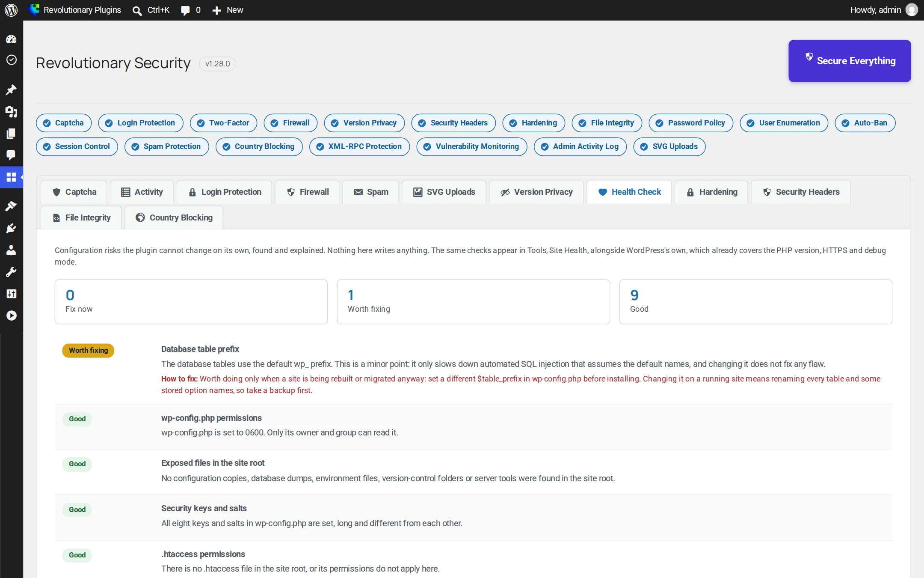This screenshot has height=578, width=924.
Task: Open Media library camera-music icon
Action: (11, 112)
